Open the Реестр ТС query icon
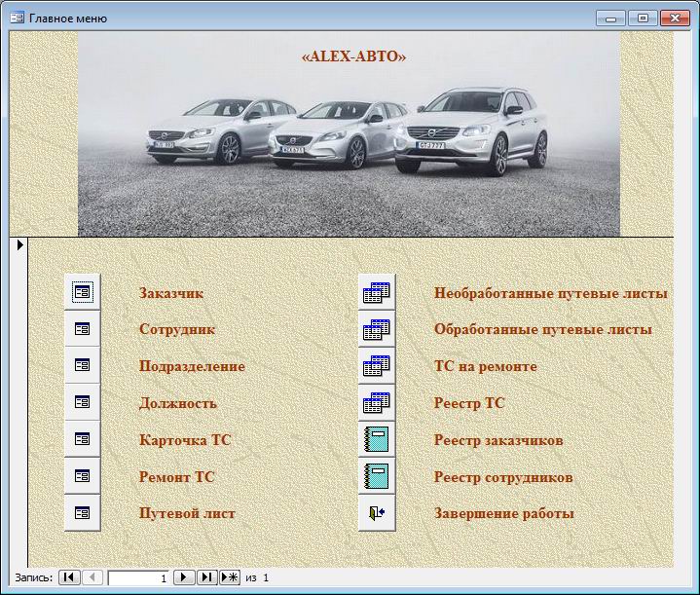 pos(377,402)
